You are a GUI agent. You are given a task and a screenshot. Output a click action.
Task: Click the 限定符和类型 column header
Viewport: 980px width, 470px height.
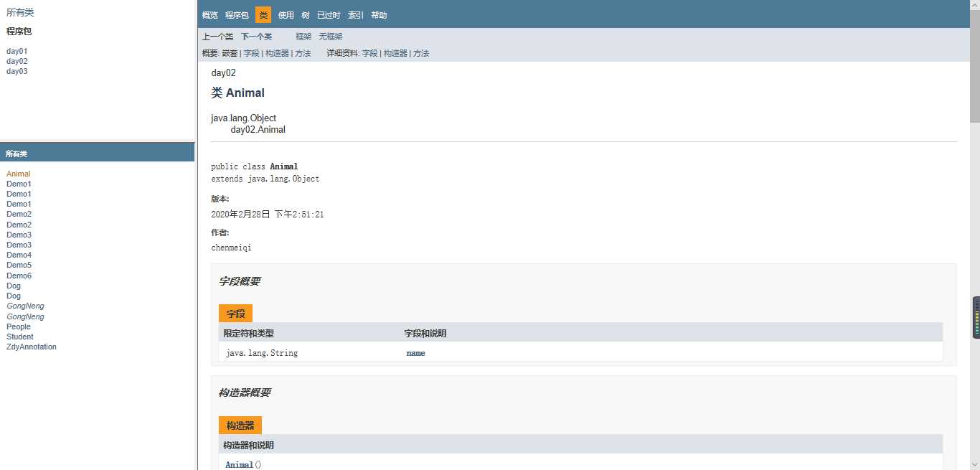coord(248,334)
